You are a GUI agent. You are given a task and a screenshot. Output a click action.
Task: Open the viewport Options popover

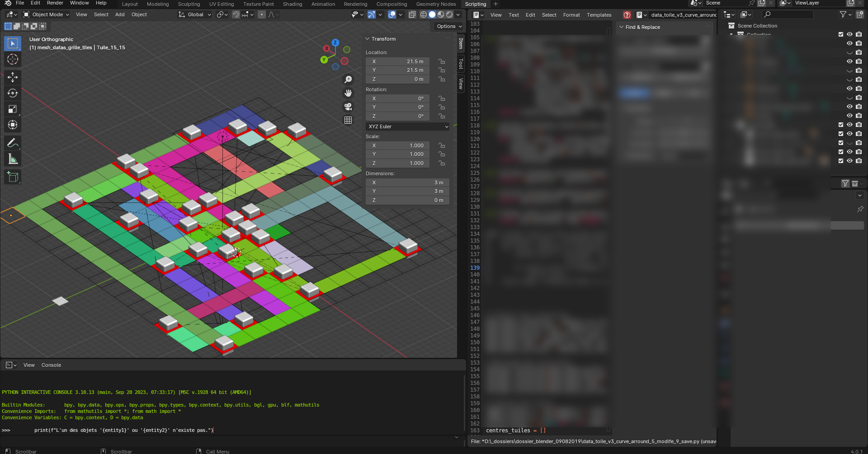449,26
